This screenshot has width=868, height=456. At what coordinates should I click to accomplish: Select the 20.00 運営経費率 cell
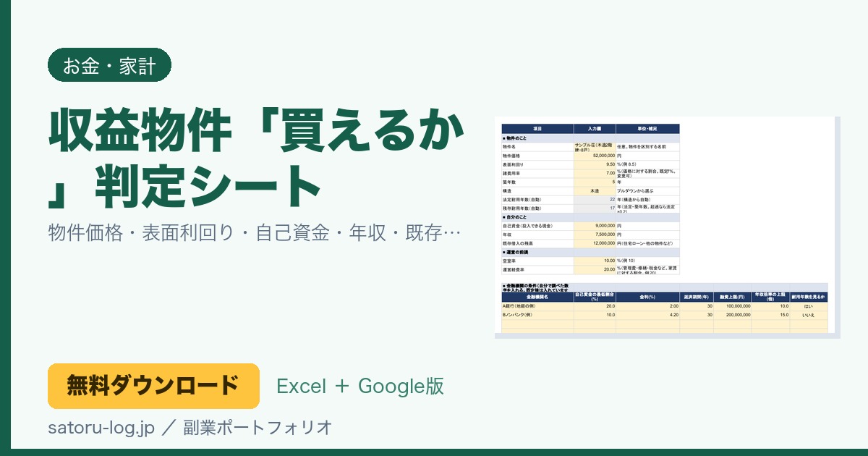595,270
